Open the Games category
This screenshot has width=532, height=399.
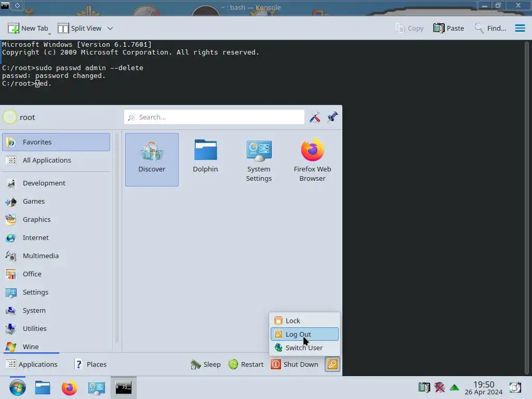click(56, 201)
